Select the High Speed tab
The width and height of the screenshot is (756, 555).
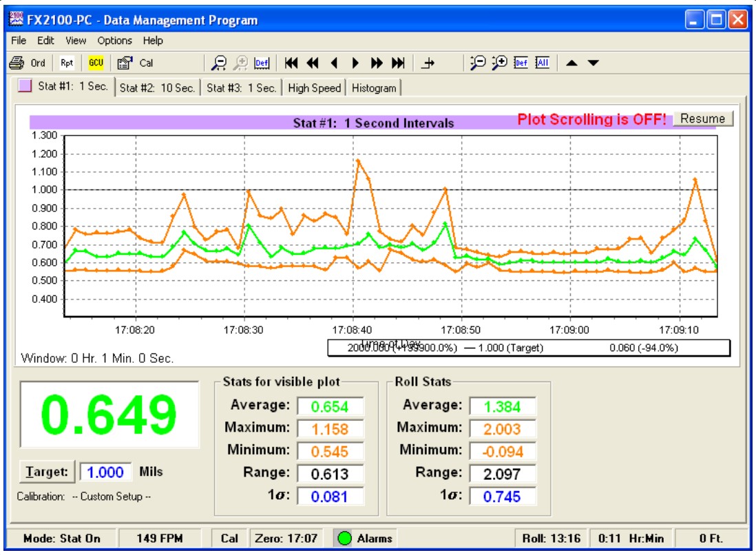[314, 88]
